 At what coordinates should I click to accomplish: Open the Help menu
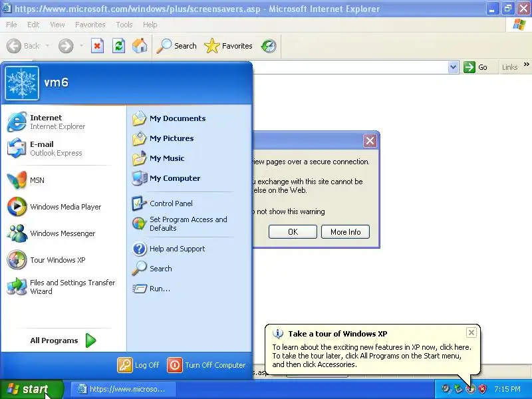click(150, 25)
